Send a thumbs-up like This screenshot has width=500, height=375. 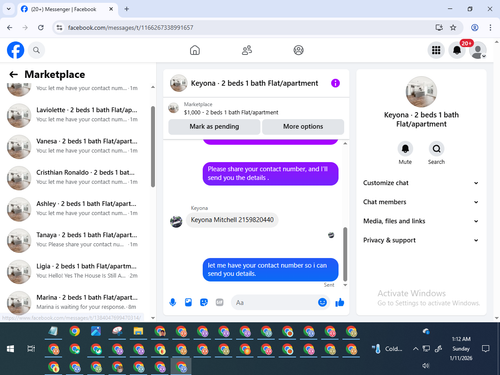(340, 302)
